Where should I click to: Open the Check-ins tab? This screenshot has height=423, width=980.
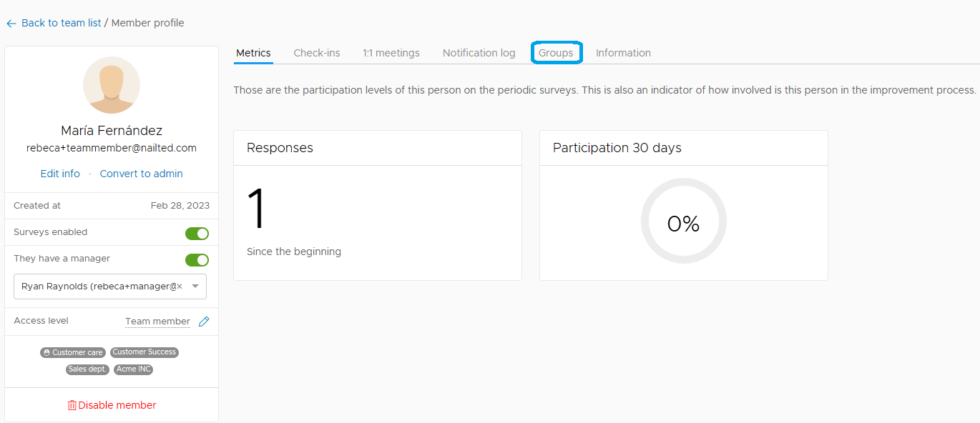point(317,53)
